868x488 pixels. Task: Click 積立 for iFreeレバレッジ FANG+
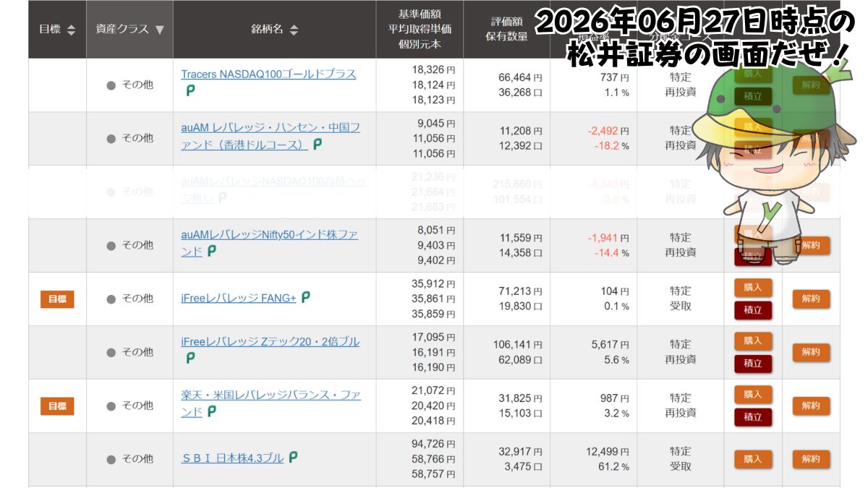point(753,310)
